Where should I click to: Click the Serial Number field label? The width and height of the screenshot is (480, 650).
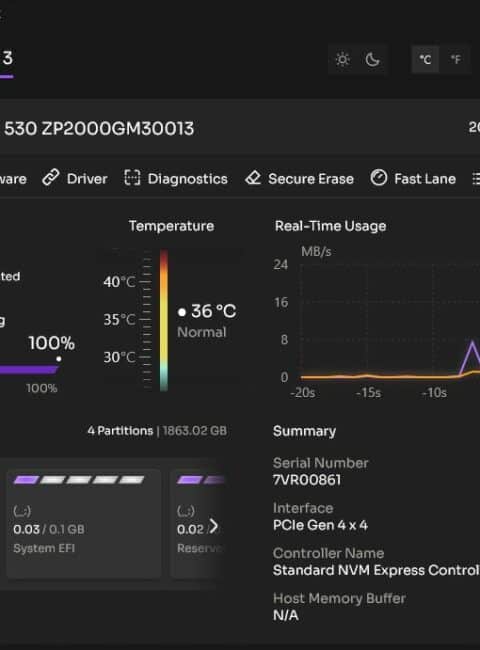click(x=320, y=463)
